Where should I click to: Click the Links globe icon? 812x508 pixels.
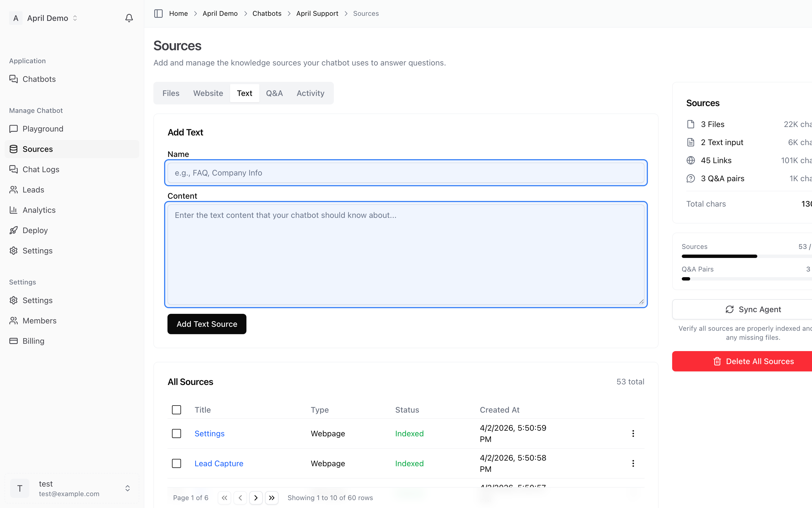point(690,161)
